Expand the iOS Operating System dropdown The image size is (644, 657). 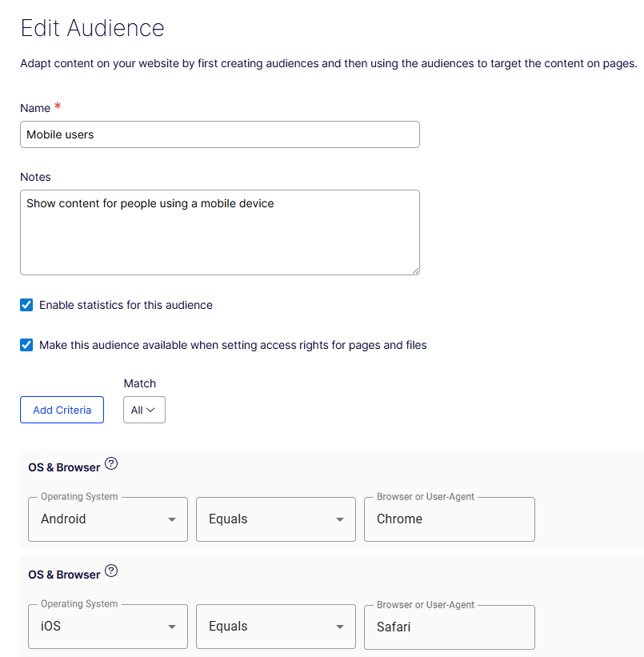click(x=108, y=627)
